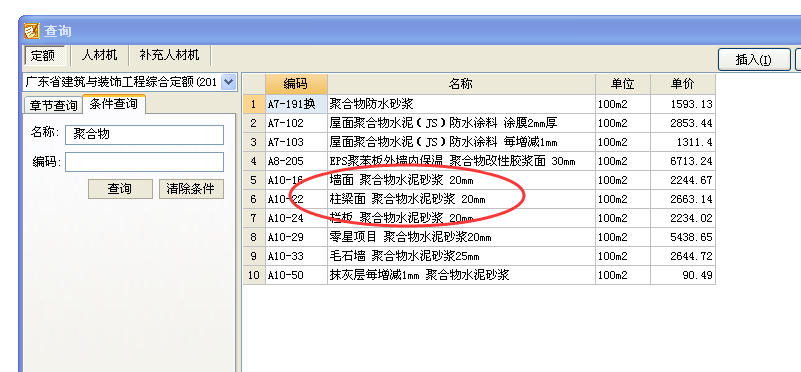Select row code A8-205

point(296,161)
